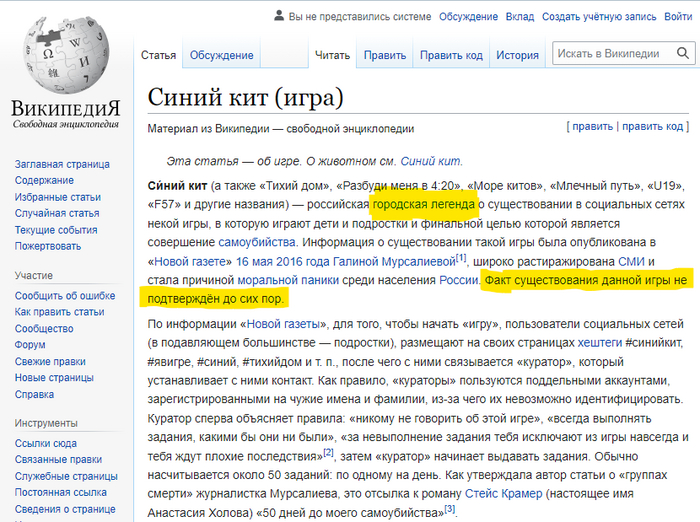
Task: Click the Wikipedia globe logo
Action: coord(66,54)
